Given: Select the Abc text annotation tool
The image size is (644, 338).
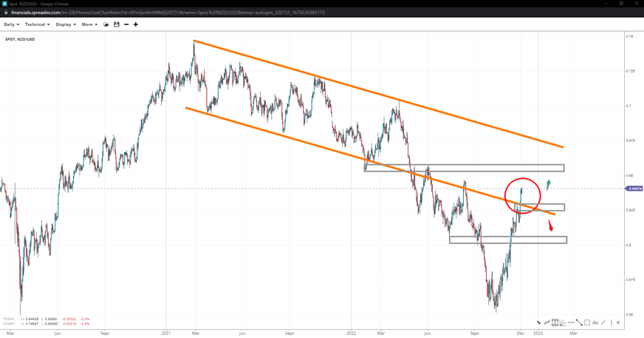Looking at the screenshot, I should point(595,322).
